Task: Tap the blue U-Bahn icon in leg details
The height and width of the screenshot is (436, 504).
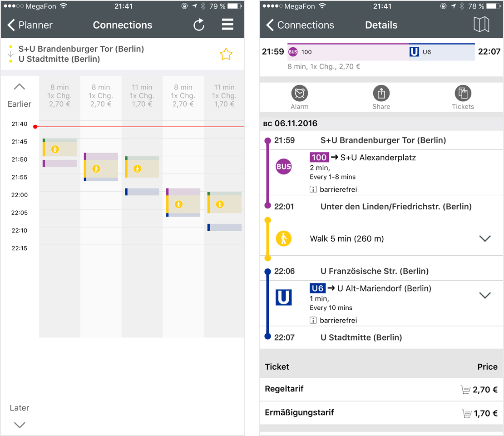Action: (284, 297)
